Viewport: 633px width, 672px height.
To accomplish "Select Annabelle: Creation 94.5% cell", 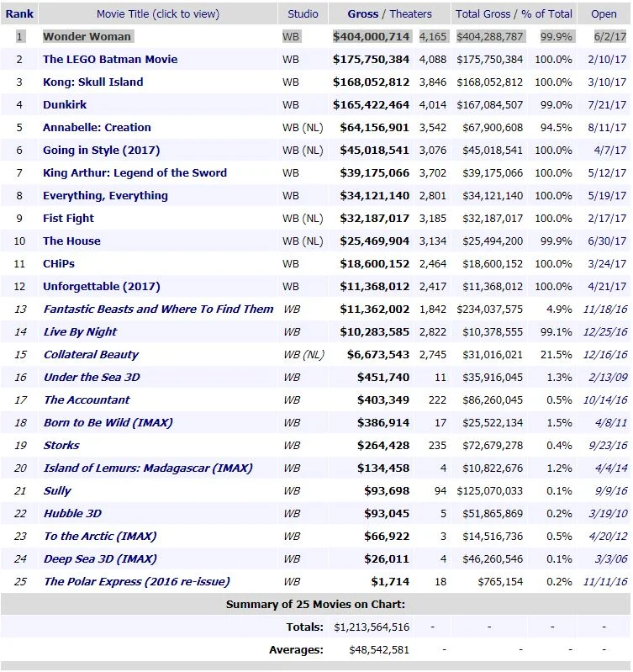I will pyautogui.click(x=556, y=127).
